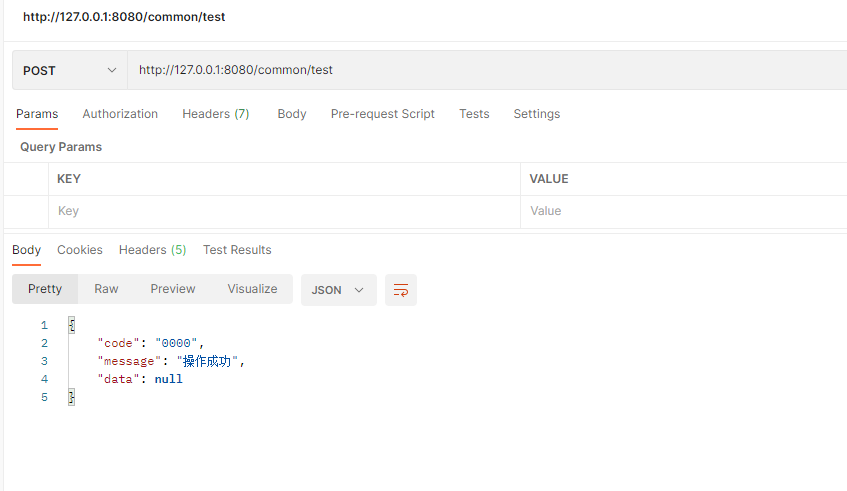Image resolution: width=847 pixels, height=491 pixels.
Task: Open the Authorization tab
Action: coord(120,114)
